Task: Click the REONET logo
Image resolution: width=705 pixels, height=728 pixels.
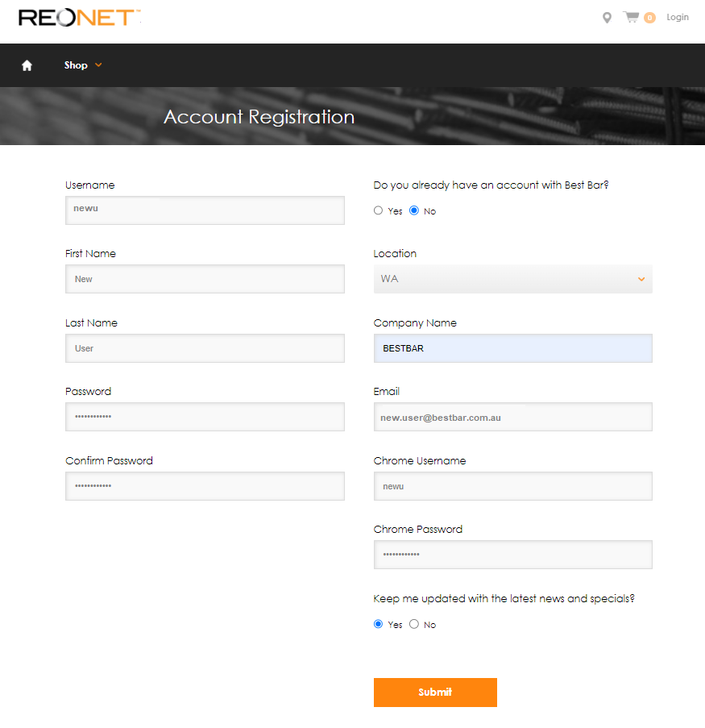Action: (79, 18)
